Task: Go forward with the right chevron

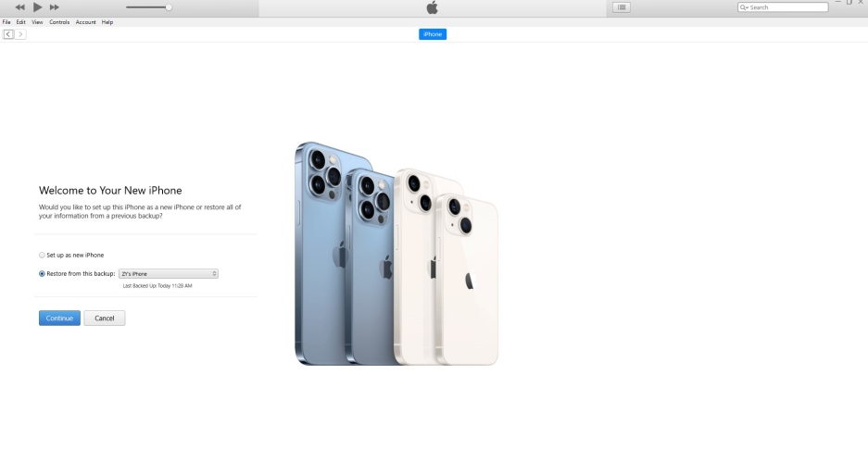Action: 20,34
